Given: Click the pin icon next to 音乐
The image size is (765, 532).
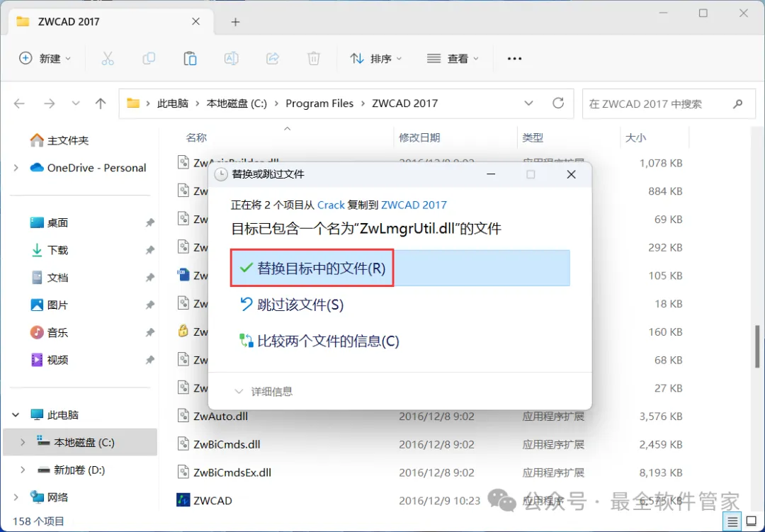Looking at the screenshot, I should [x=149, y=332].
